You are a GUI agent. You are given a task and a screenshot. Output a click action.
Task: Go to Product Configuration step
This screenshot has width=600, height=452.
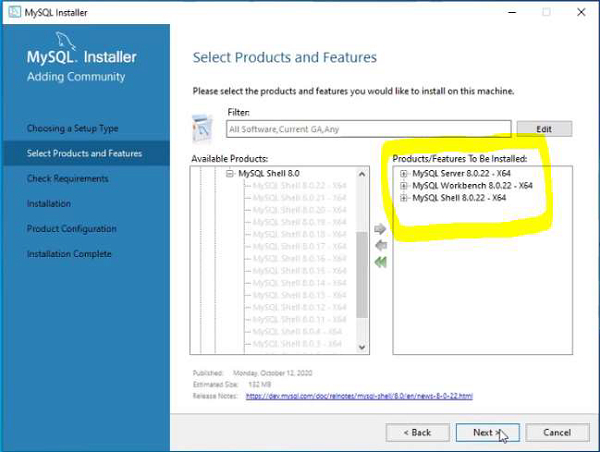(x=72, y=229)
